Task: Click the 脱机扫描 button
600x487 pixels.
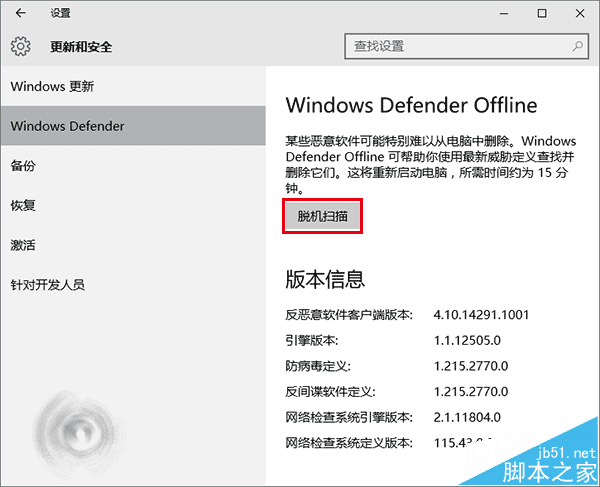Action: [x=323, y=216]
